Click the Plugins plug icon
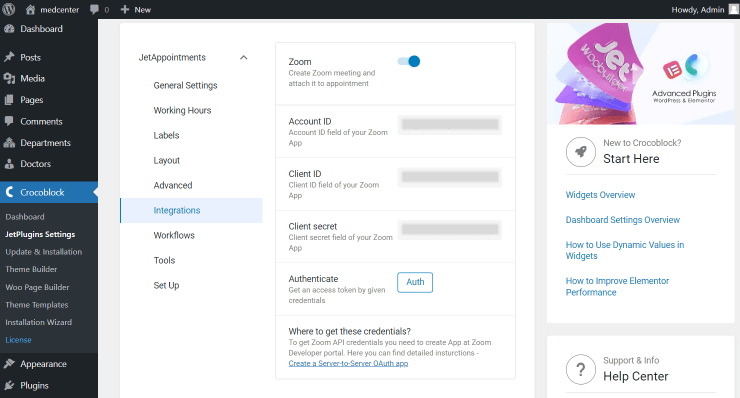 (x=9, y=385)
